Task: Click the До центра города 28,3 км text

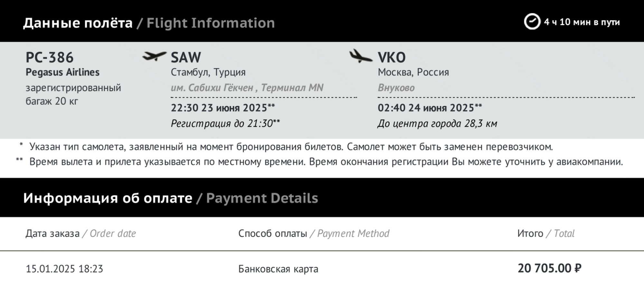Action: point(437,123)
